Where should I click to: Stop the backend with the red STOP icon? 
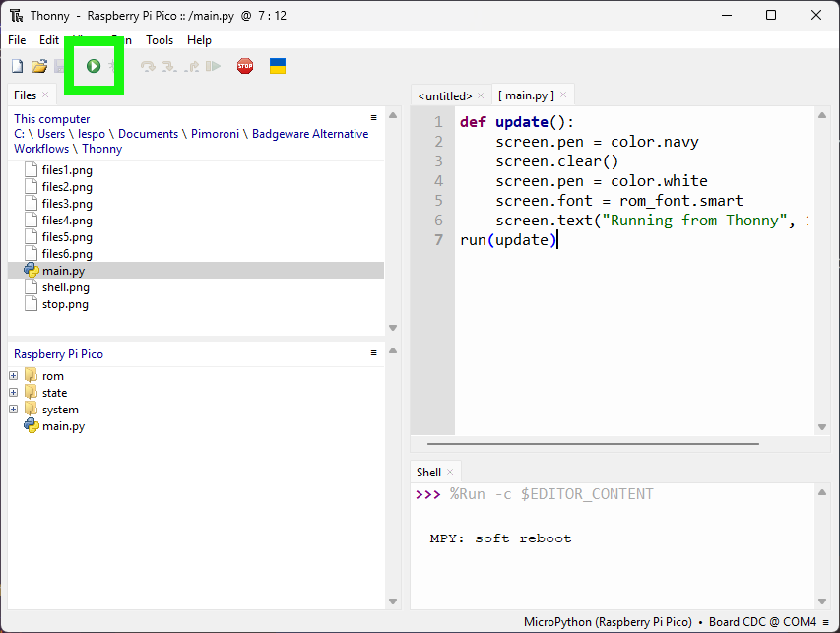click(x=245, y=66)
